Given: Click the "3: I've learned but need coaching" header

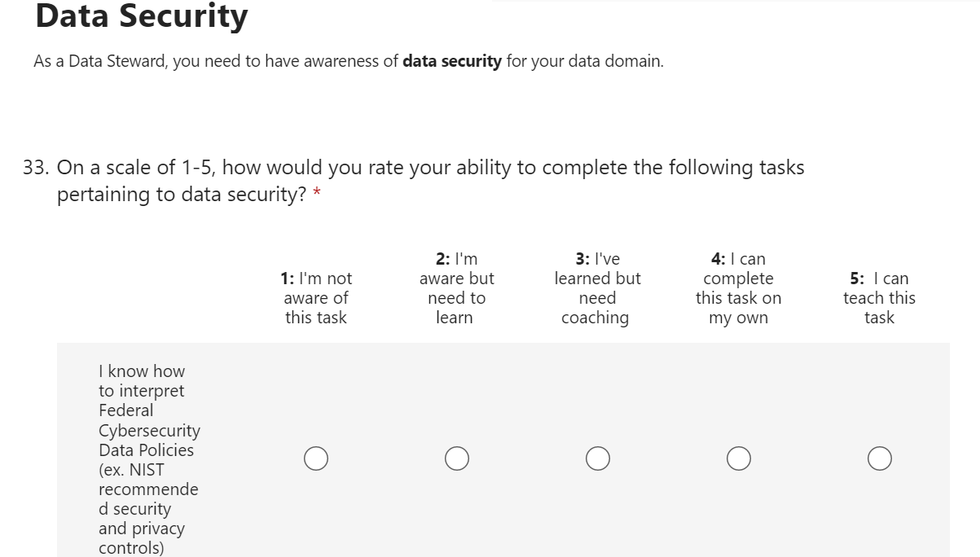Looking at the screenshot, I should tap(597, 288).
